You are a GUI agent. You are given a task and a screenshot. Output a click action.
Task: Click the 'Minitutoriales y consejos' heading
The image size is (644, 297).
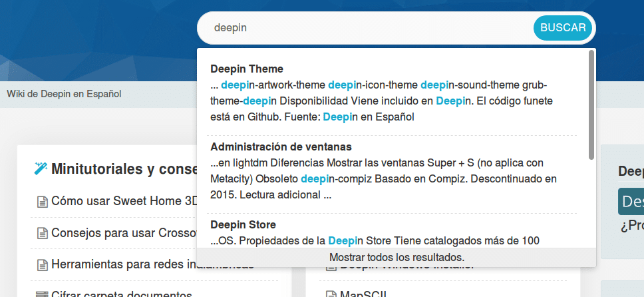[x=124, y=168]
